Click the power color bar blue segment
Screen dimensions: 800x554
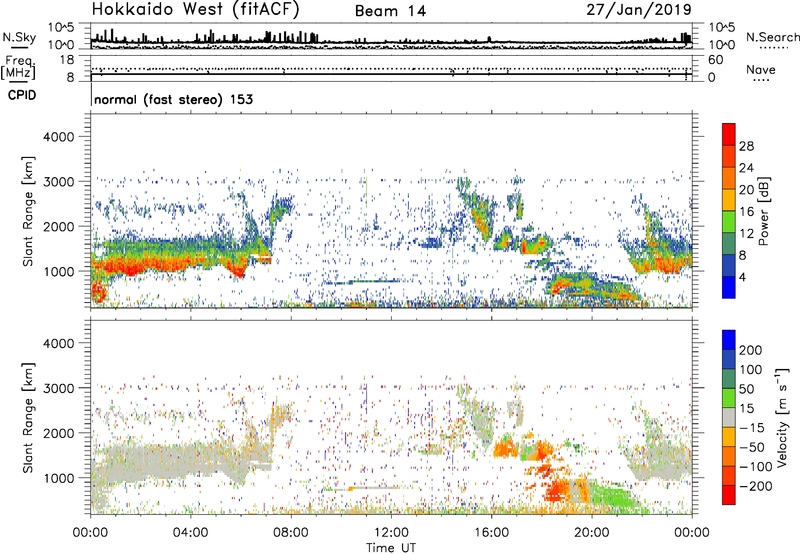coord(729,287)
